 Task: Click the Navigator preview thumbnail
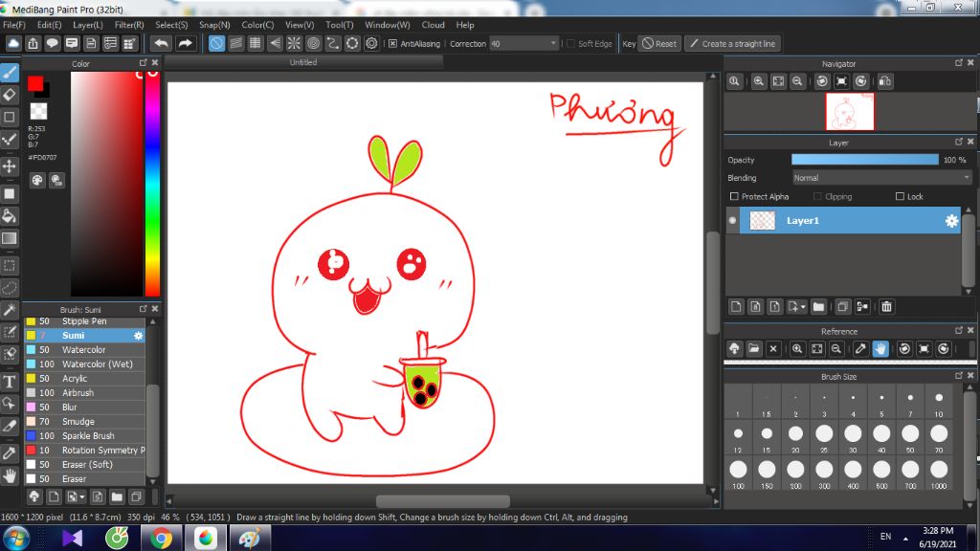(850, 112)
